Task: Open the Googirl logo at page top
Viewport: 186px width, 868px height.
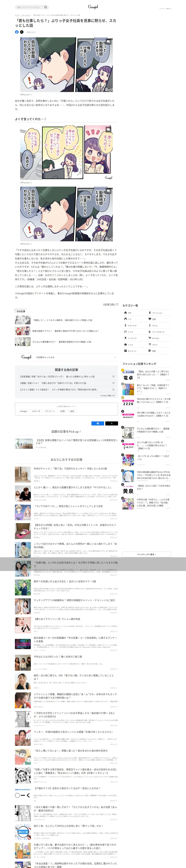Action: 93,7
